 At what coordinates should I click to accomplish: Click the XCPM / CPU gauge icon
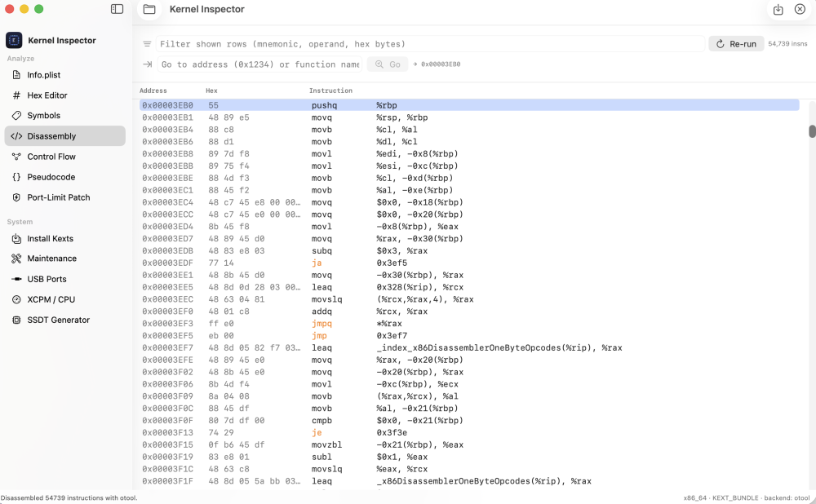tap(16, 299)
